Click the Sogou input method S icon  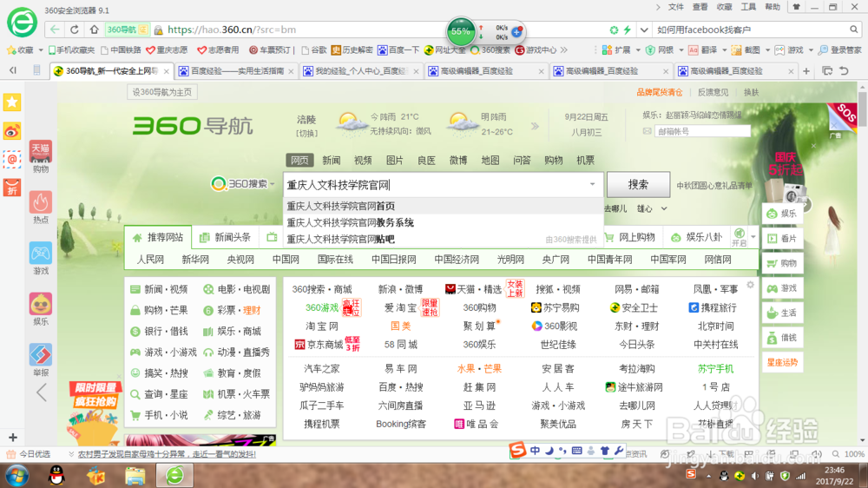tap(517, 450)
